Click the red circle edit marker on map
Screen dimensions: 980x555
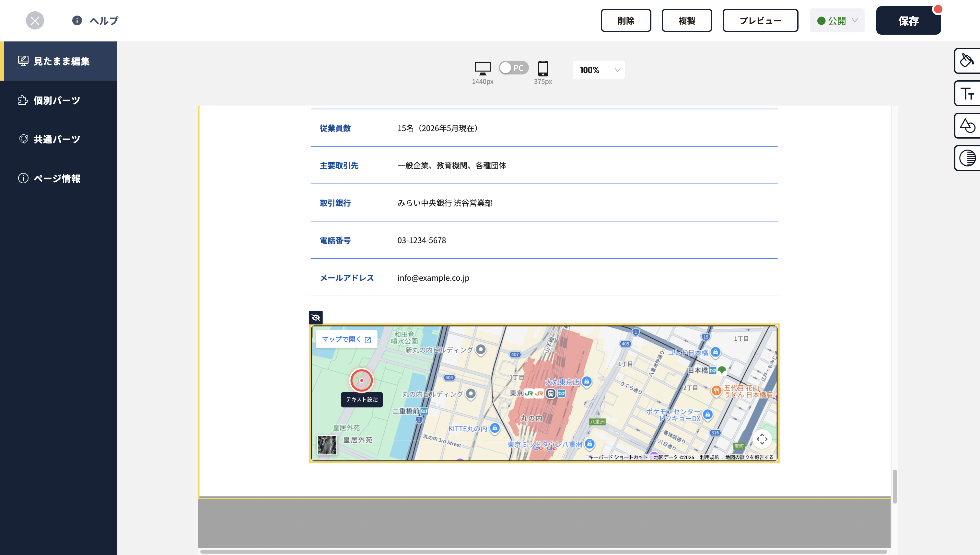(362, 380)
